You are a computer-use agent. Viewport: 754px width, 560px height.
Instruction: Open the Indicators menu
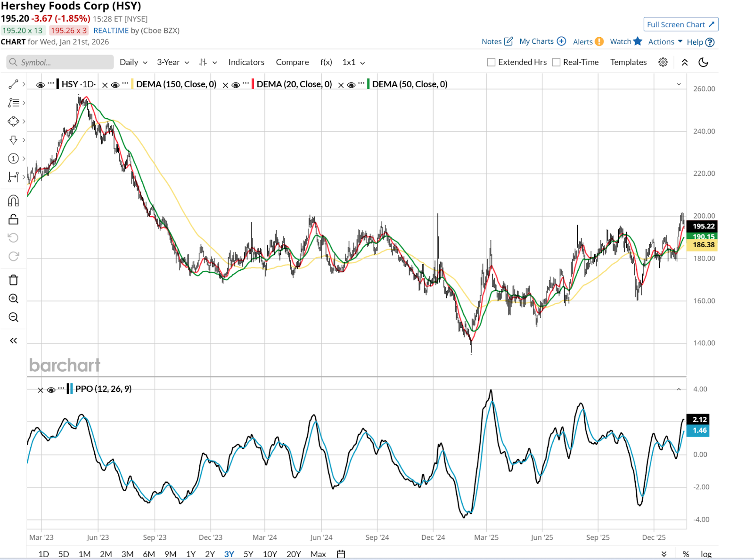coord(246,62)
